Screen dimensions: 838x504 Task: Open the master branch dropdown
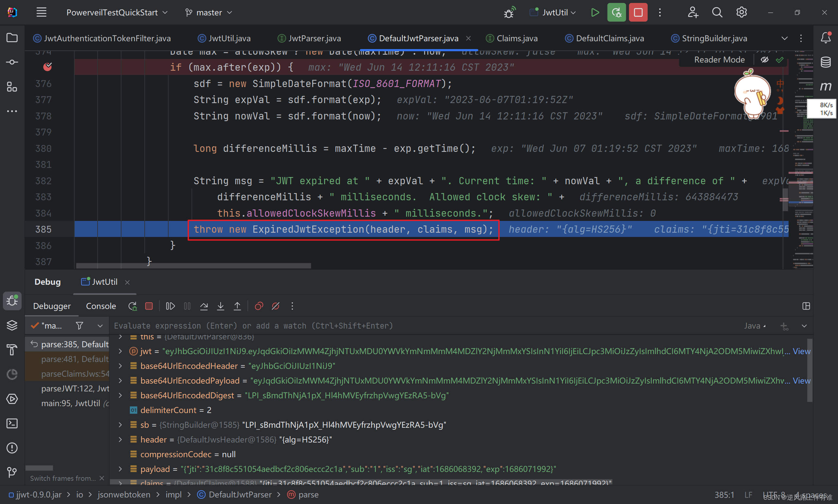point(209,12)
